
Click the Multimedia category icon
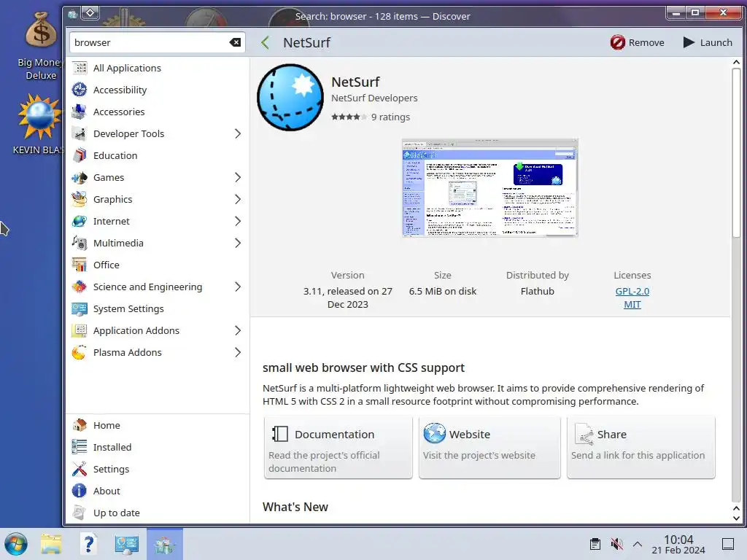pyautogui.click(x=80, y=244)
